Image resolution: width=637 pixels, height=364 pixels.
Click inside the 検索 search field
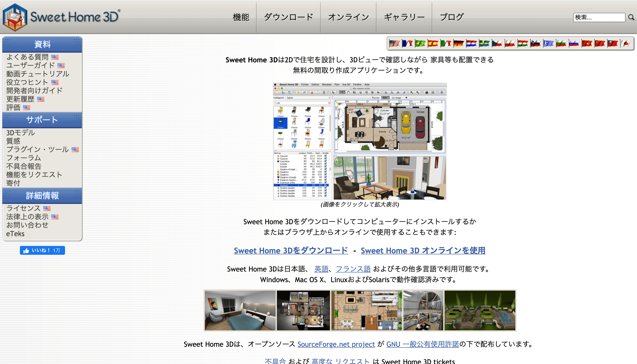(599, 17)
